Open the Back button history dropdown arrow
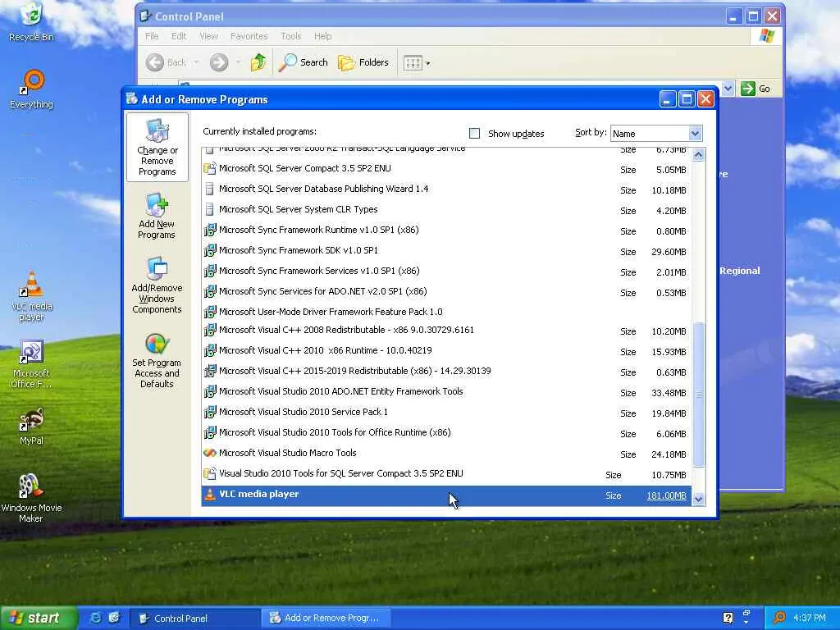 197,62
